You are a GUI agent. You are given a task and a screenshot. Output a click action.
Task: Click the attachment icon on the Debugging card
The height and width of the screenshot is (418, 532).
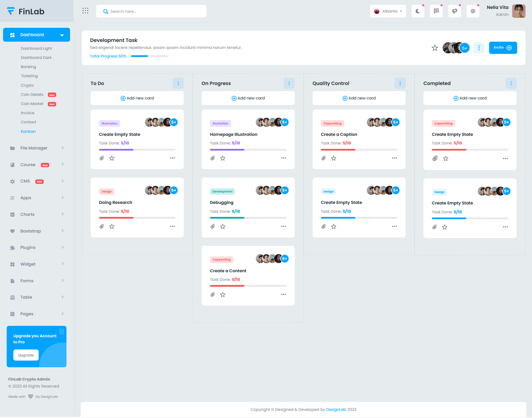[x=212, y=226]
